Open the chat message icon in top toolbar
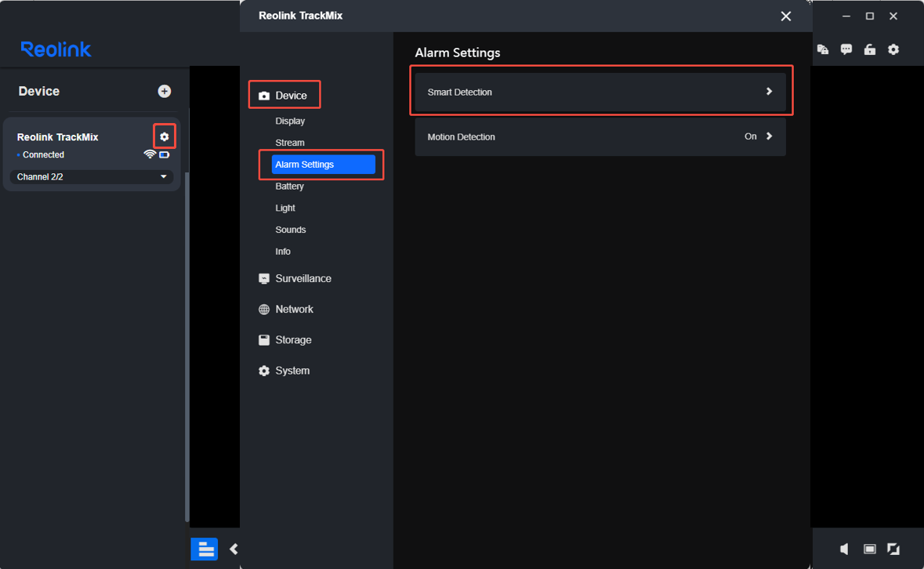The width and height of the screenshot is (924, 569). pos(846,49)
